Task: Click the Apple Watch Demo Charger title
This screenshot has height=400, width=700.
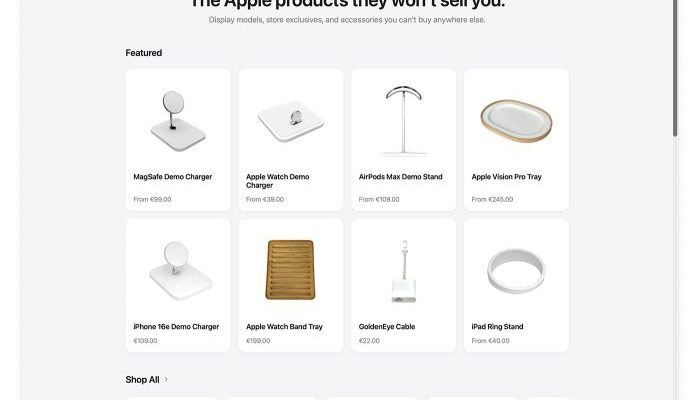Action: 278,181
